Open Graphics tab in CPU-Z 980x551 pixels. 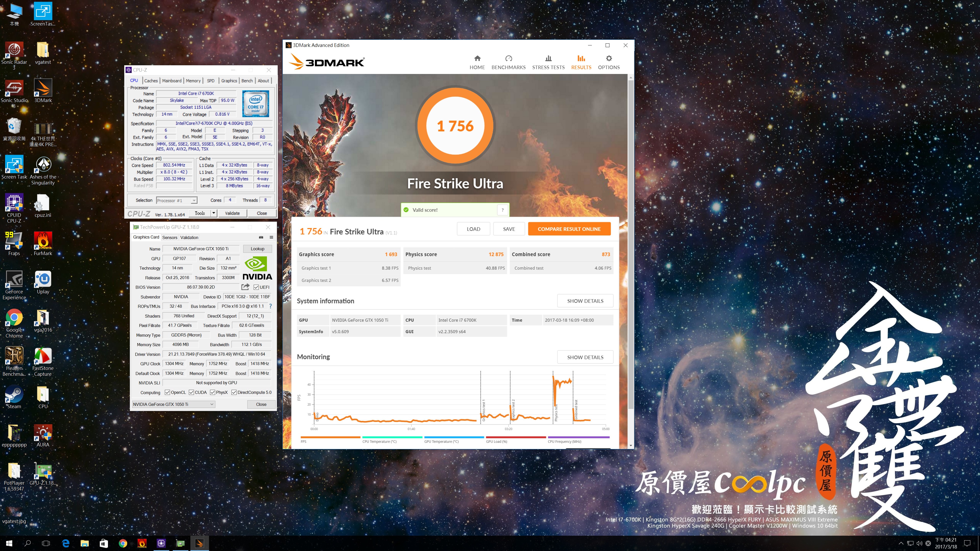tap(229, 81)
